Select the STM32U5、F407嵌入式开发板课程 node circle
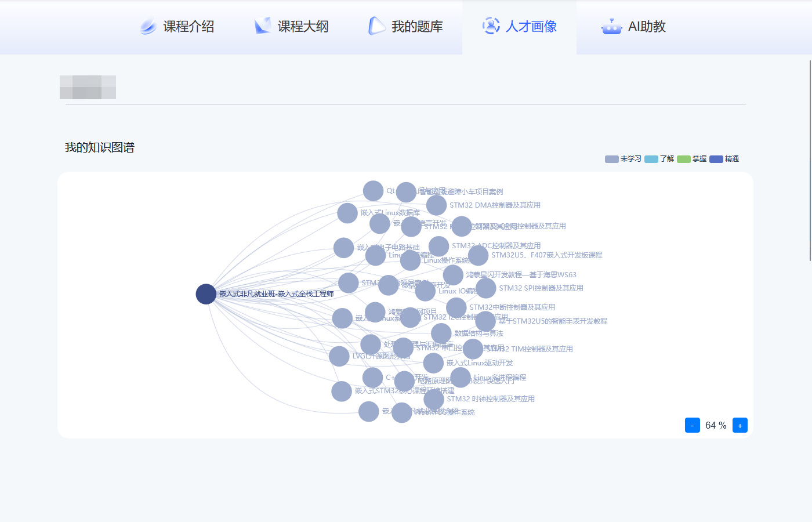 (x=478, y=255)
